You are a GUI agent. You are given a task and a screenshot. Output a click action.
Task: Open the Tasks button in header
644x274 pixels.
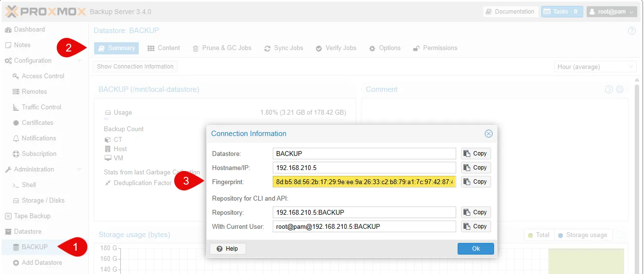point(561,12)
